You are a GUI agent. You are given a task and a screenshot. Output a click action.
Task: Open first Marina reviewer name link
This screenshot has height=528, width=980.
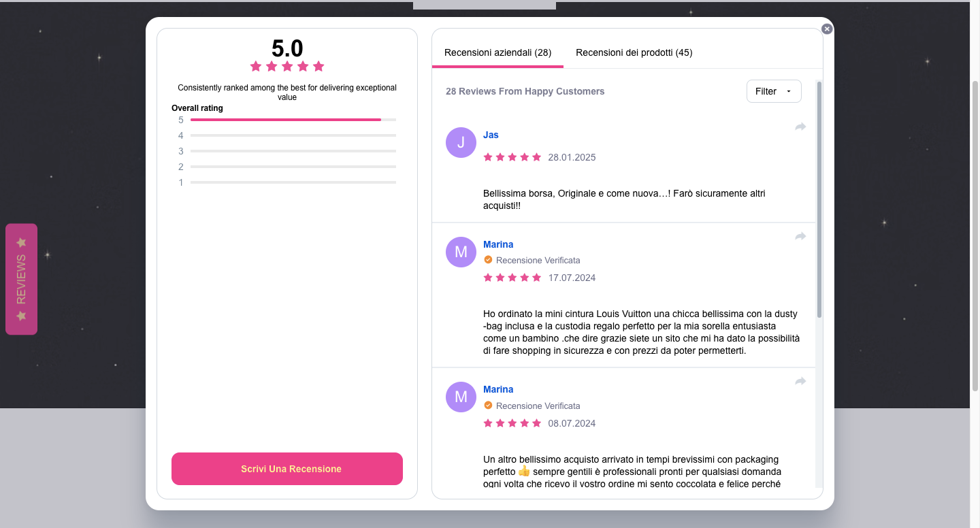(498, 244)
